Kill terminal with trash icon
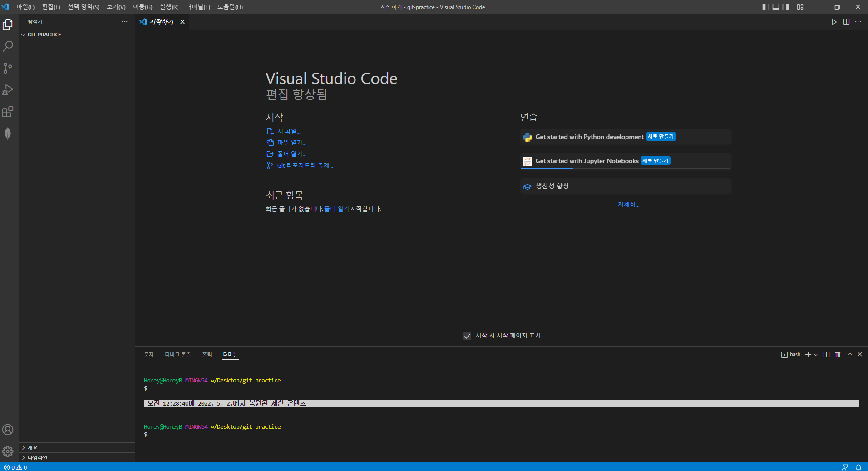The height and width of the screenshot is (471, 868). (x=838, y=355)
